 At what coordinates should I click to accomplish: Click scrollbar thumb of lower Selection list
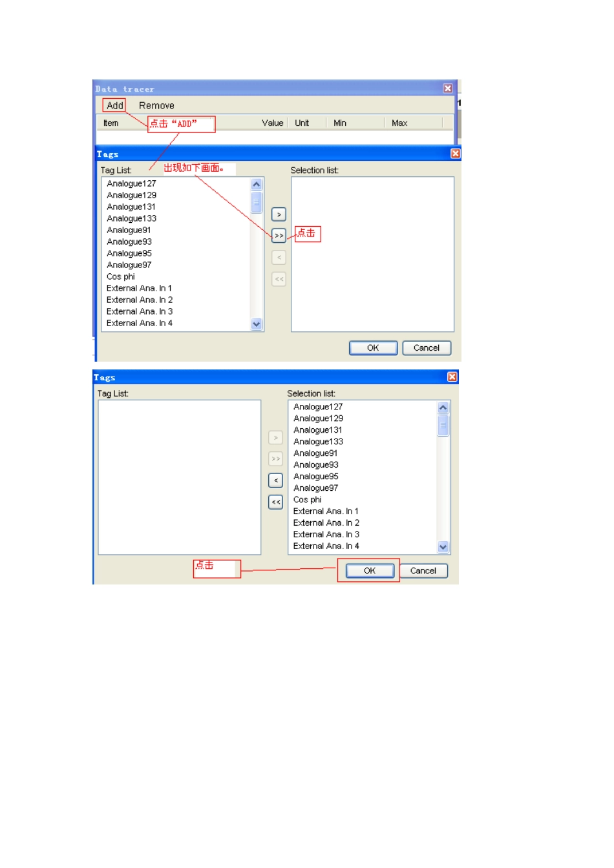coord(443,426)
